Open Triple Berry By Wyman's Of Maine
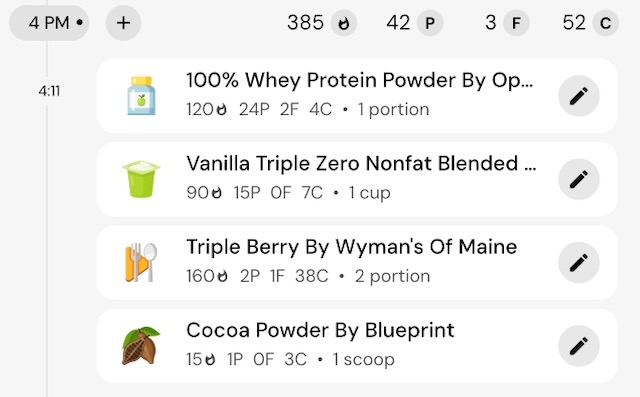Viewport: 640px width, 397px height. coord(357,262)
